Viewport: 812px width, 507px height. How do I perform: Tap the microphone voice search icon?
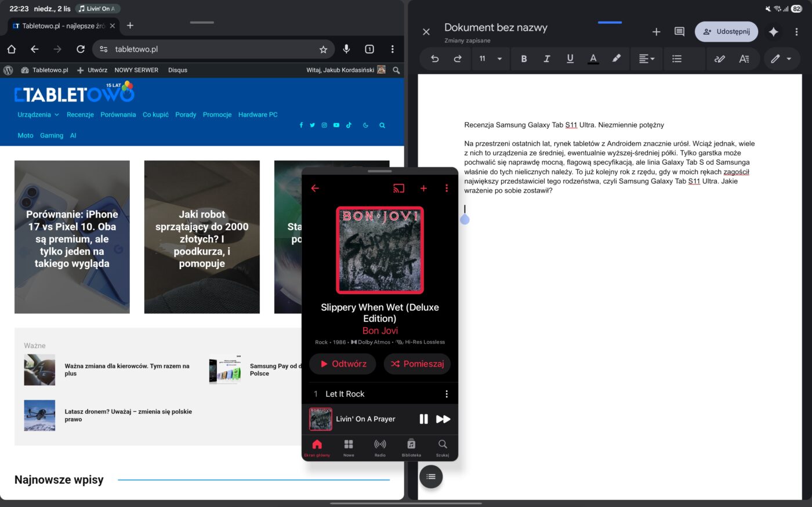pyautogui.click(x=346, y=49)
